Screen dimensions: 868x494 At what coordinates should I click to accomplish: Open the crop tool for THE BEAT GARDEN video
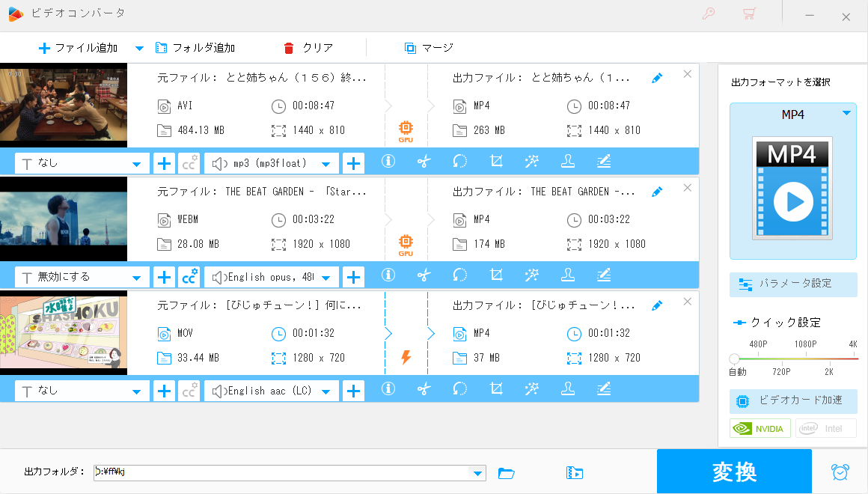pyautogui.click(x=496, y=275)
